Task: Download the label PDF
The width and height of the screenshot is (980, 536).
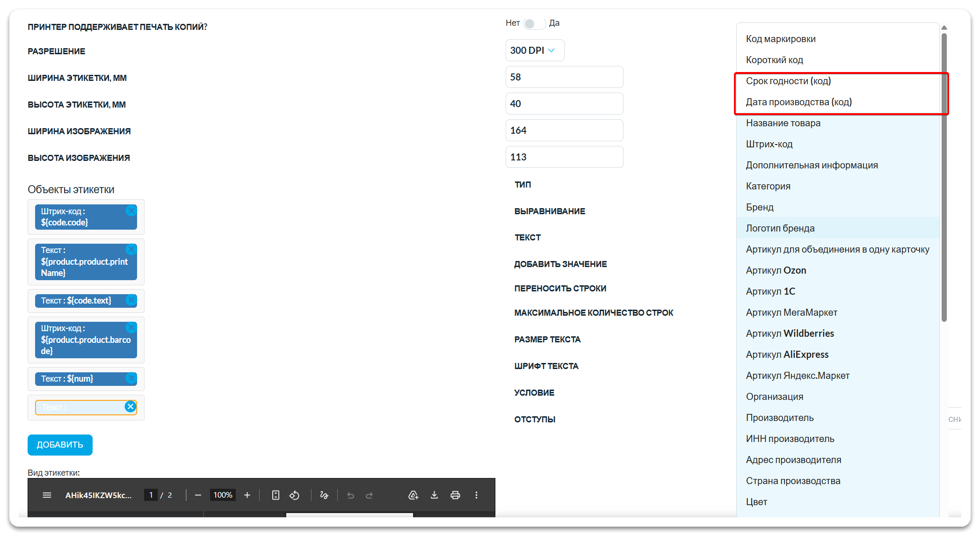Action: pyautogui.click(x=434, y=495)
